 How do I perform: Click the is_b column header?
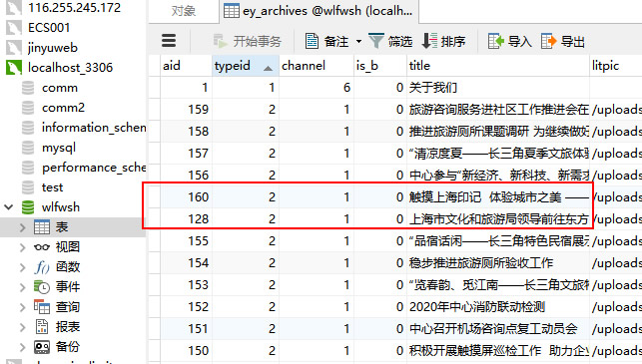pyautogui.click(x=380, y=66)
